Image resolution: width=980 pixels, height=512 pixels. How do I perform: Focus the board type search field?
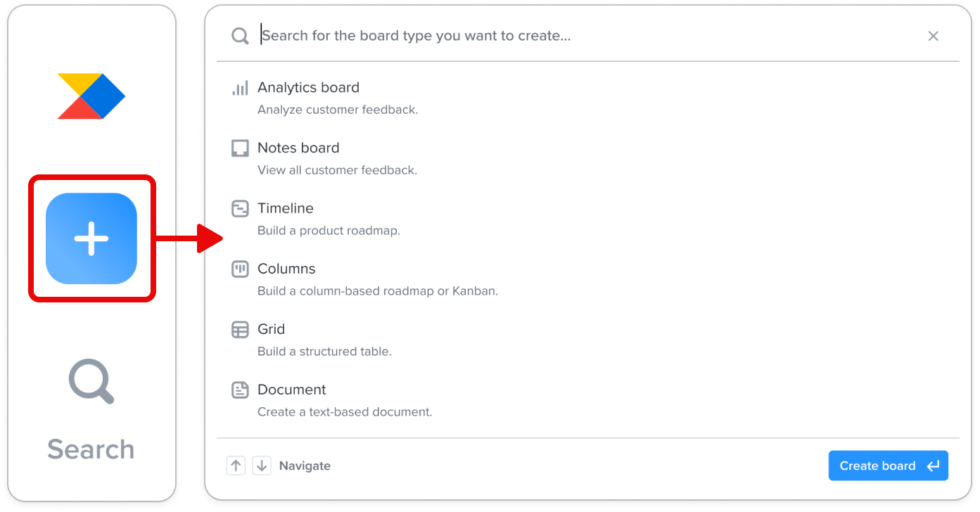tap(587, 36)
